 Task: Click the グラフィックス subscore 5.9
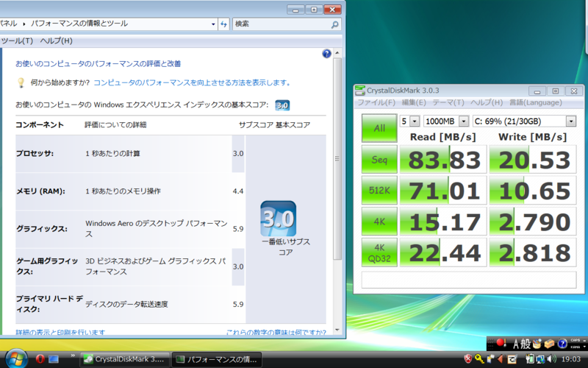point(238,229)
